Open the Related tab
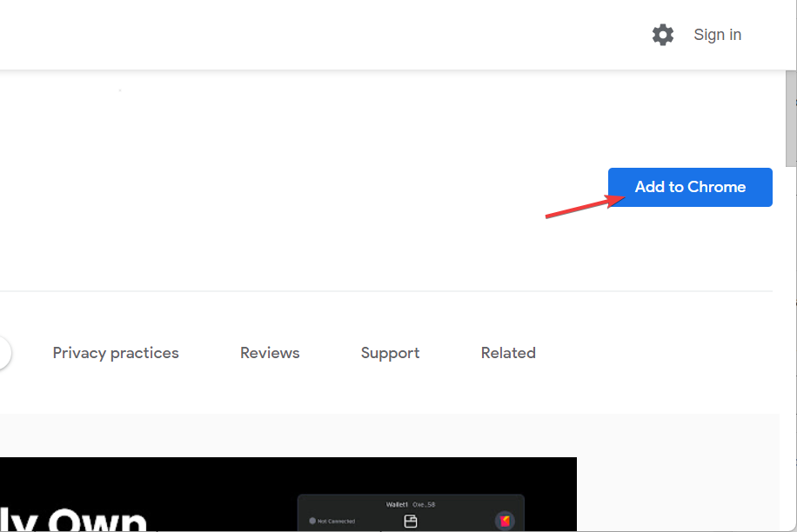Viewport: 797px width, 532px height. tap(508, 353)
